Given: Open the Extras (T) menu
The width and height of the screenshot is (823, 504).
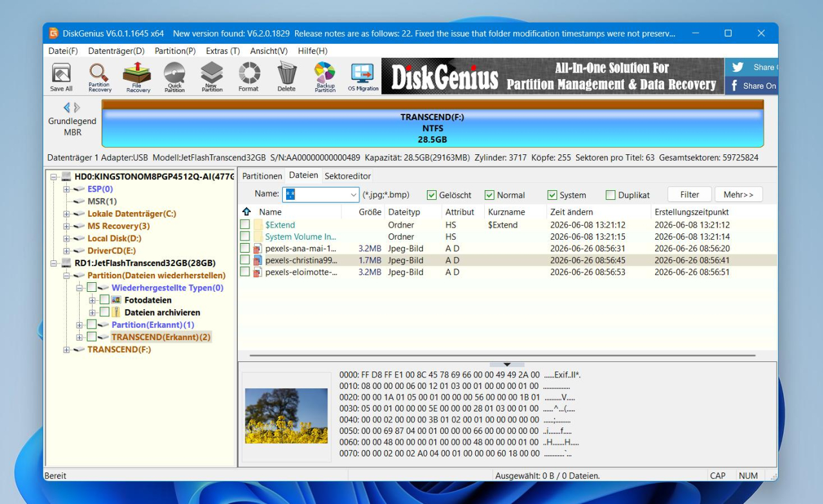Looking at the screenshot, I should point(222,51).
